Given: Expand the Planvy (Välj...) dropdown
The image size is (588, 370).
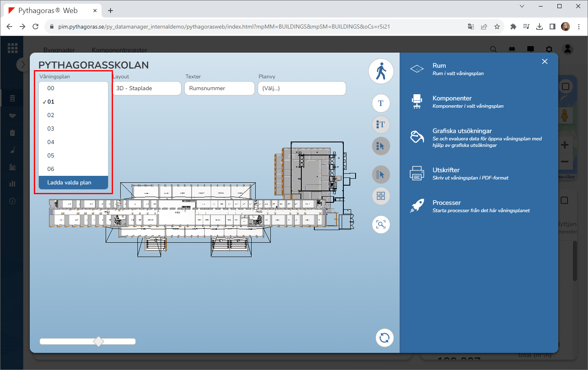Looking at the screenshot, I should click(302, 88).
